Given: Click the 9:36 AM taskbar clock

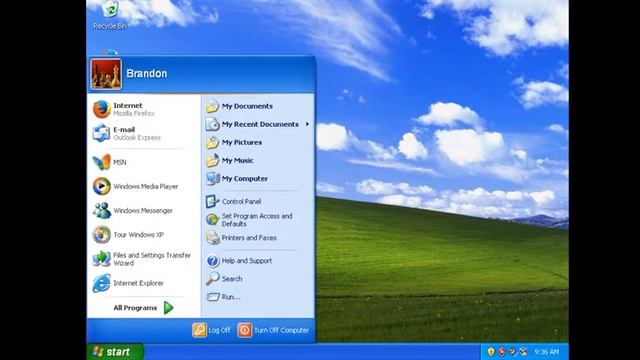Looking at the screenshot, I should pyautogui.click(x=547, y=352).
